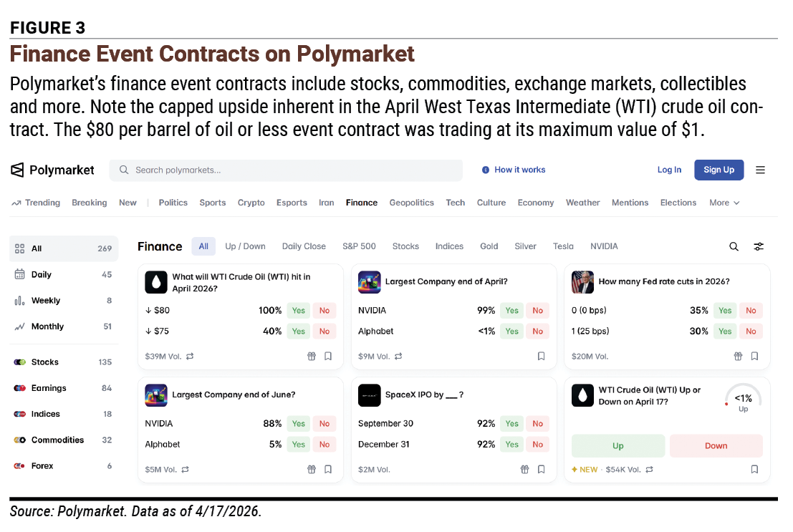Open the filter sliders icon
Viewport: 793px width, 532px height.
(759, 246)
